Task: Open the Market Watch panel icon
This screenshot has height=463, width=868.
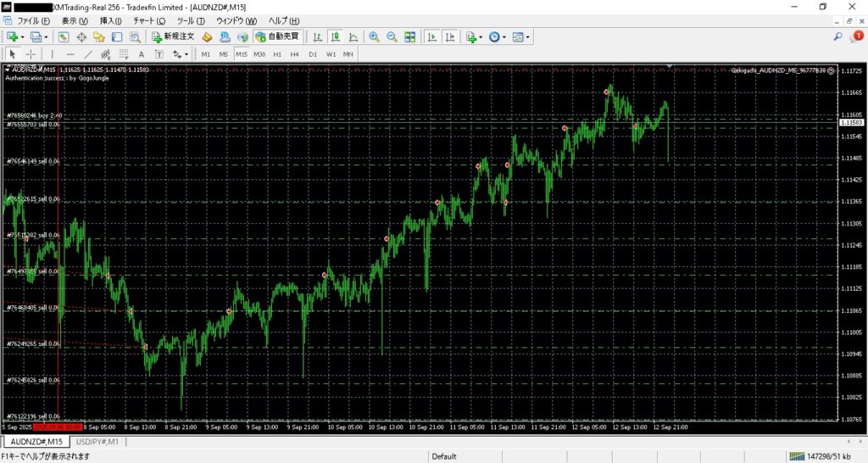Action: [64, 36]
